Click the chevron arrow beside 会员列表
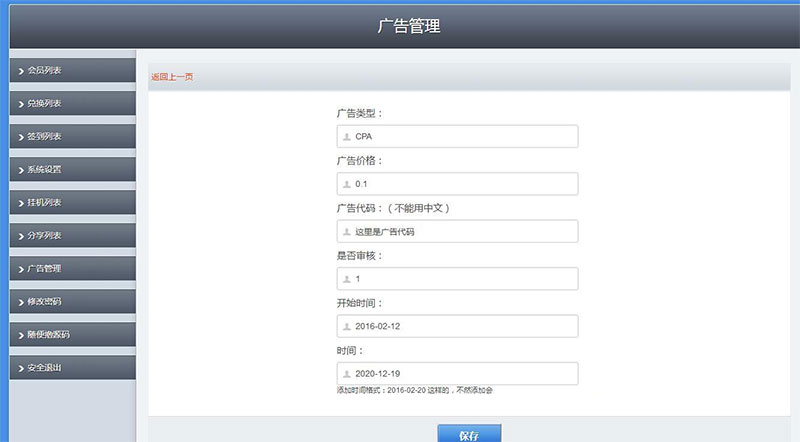The image size is (800, 442). (x=21, y=71)
